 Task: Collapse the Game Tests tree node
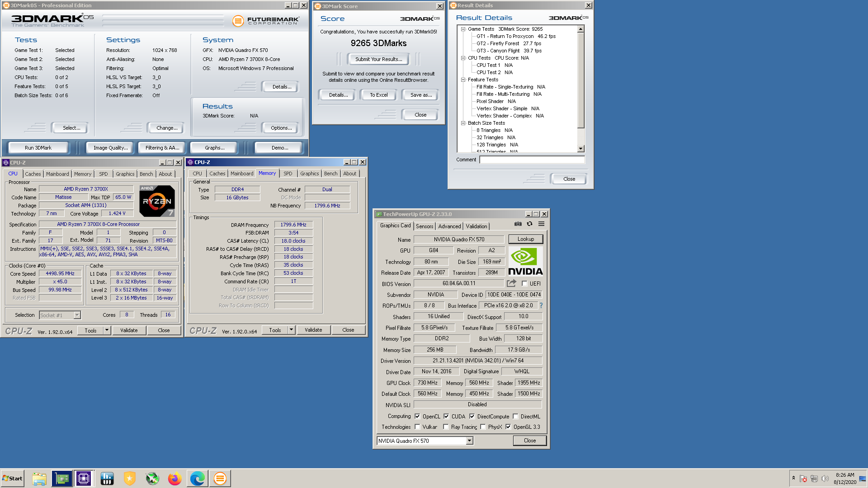463,29
